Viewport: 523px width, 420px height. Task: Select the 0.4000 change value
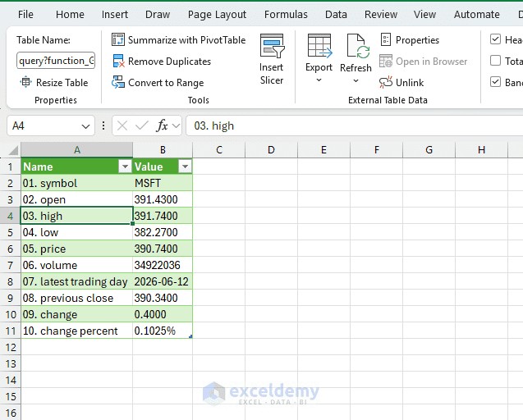tap(163, 314)
